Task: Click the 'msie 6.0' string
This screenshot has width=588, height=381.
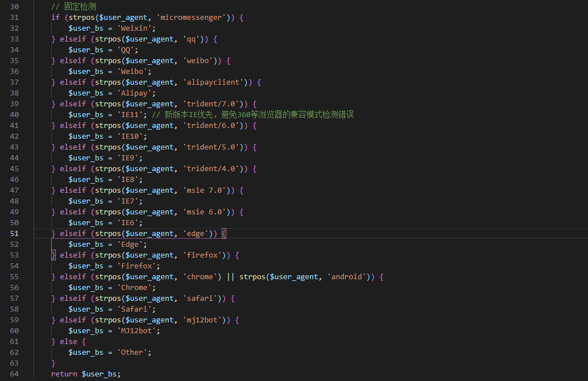Action: [204, 212]
